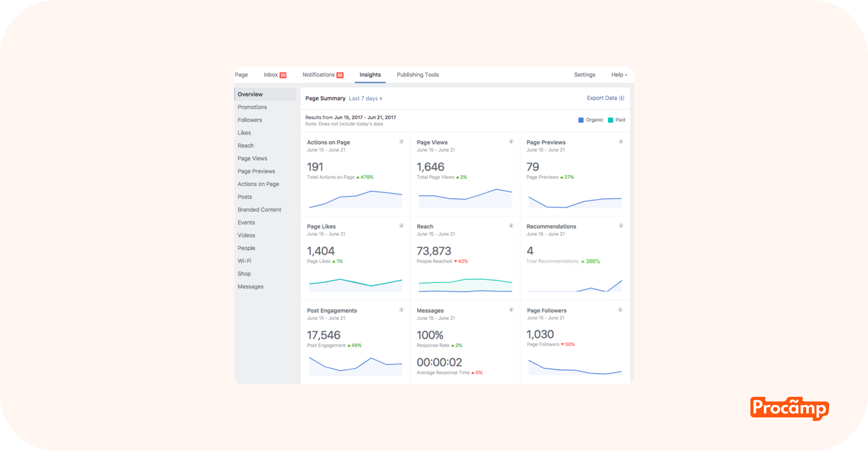Click the teal Paid legend swatch

tap(610, 120)
